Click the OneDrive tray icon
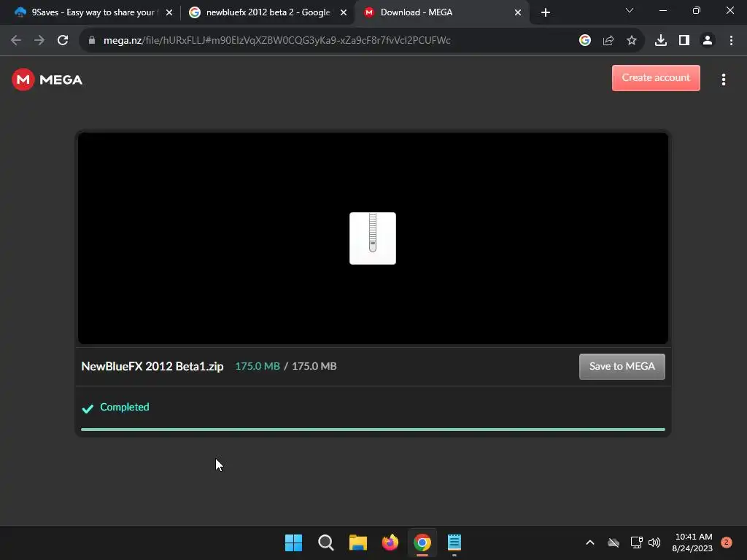Viewport: 747px width, 560px height. pyautogui.click(x=614, y=542)
